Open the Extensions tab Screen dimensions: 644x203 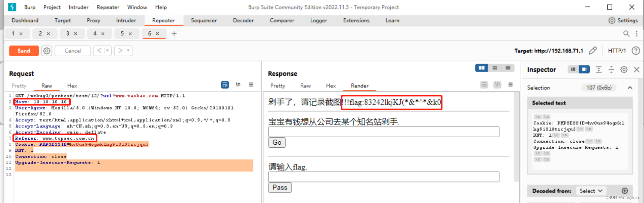click(356, 20)
